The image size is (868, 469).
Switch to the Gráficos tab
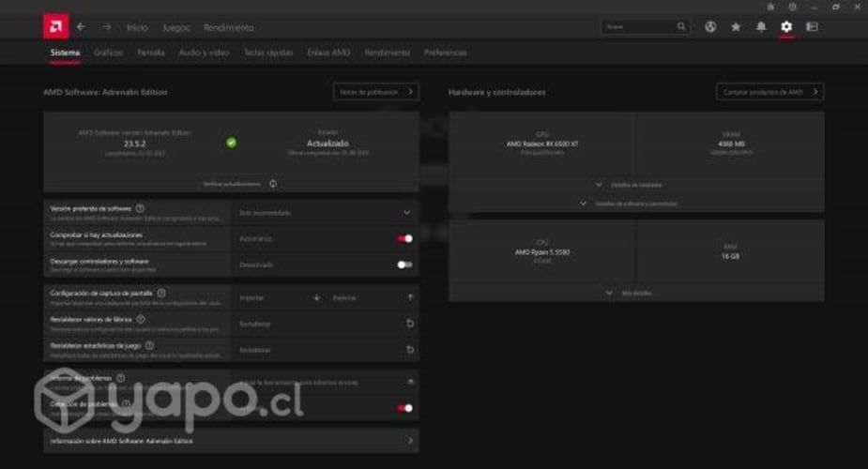pos(108,53)
